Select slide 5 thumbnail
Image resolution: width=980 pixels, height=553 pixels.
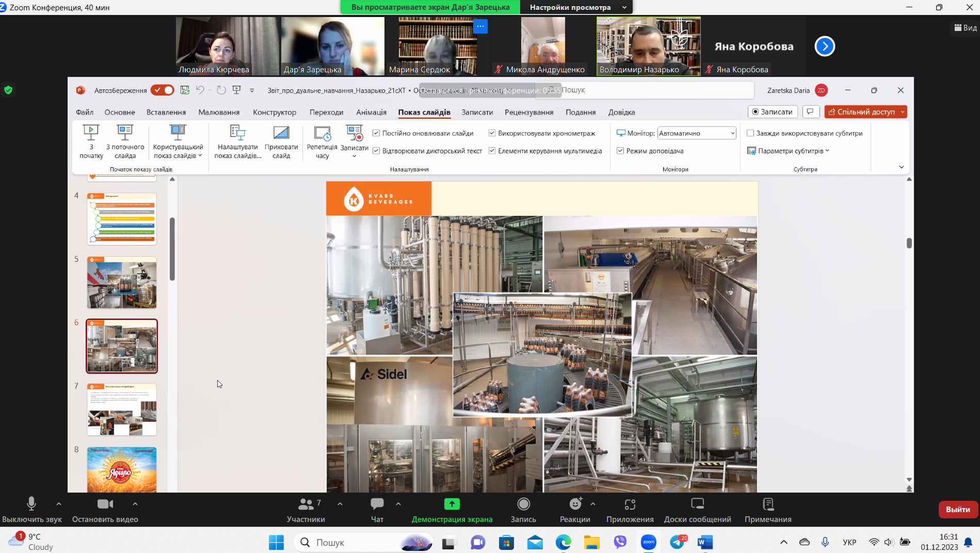(x=122, y=282)
